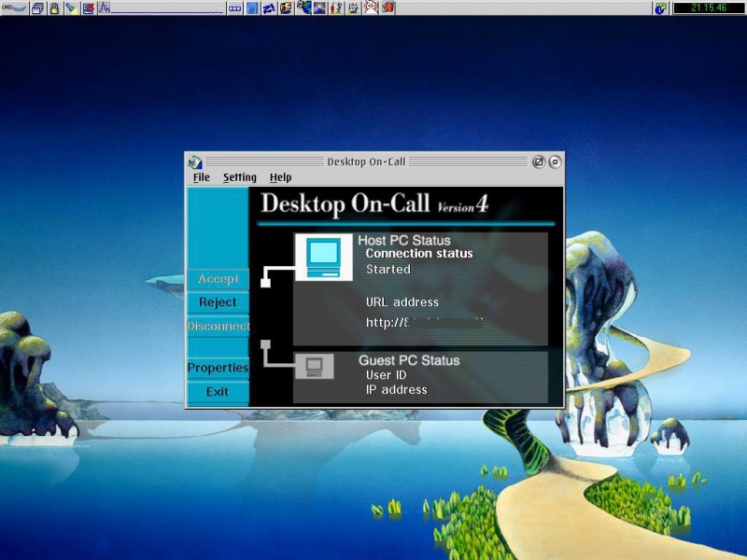
Task: Open the Help menu
Action: pos(280,177)
